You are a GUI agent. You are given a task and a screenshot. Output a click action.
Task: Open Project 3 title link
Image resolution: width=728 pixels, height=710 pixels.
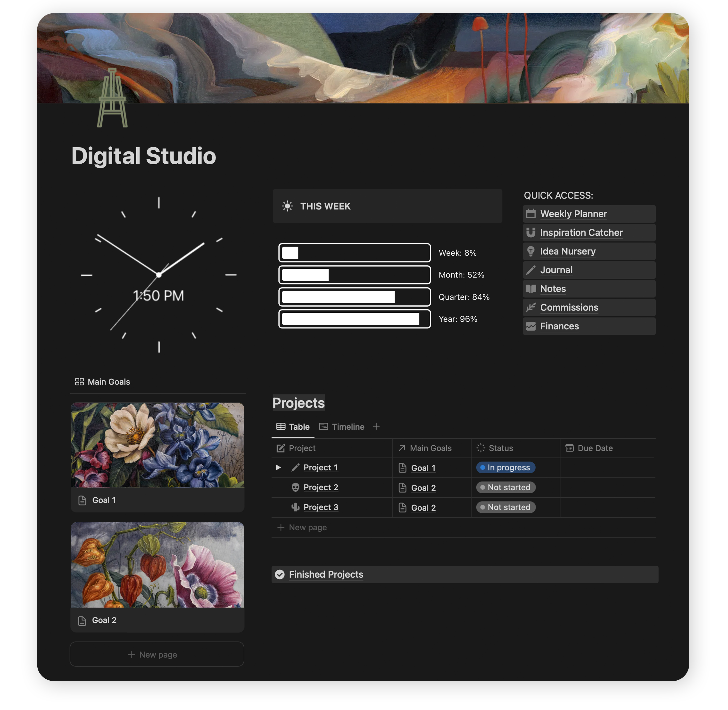point(321,507)
